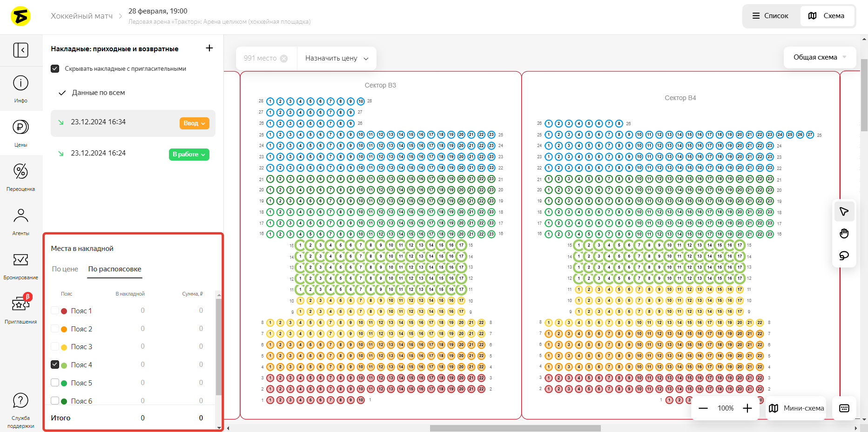Image resolution: width=868 pixels, height=432 pixels.
Task: Go to the Агенты section
Action: [x=20, y=221]
